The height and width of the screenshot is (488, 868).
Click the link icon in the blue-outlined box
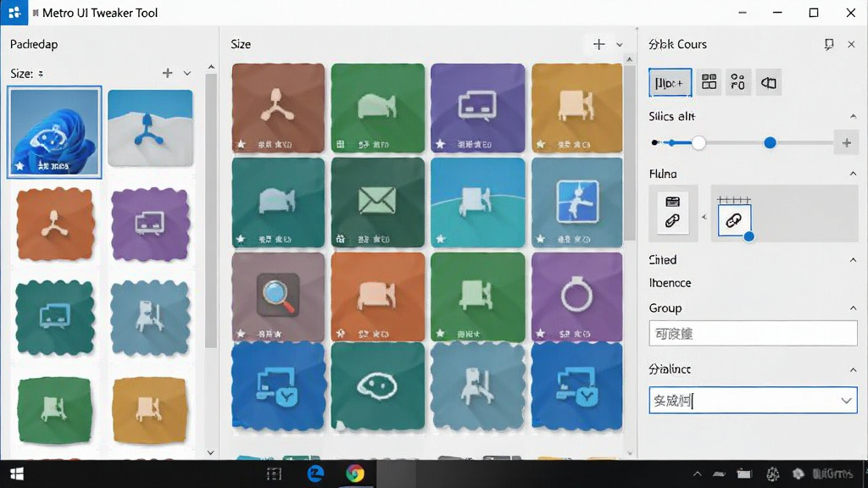[734, 220]
